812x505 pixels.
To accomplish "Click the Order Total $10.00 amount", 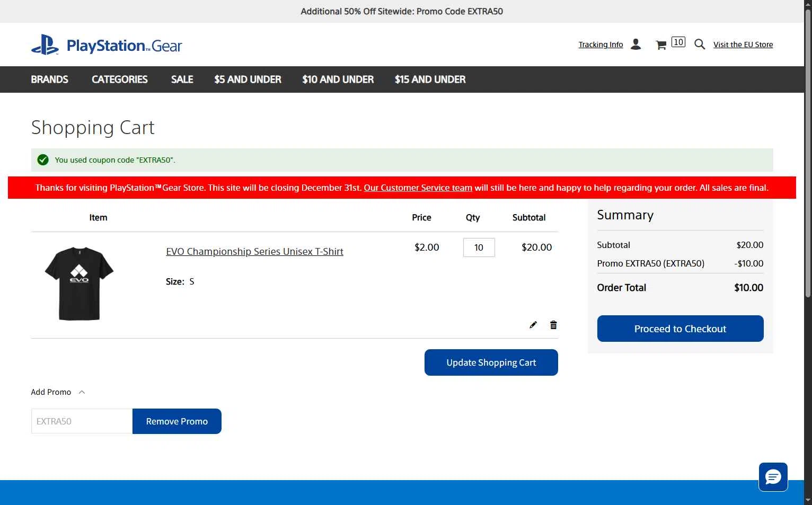I will 748,288.
